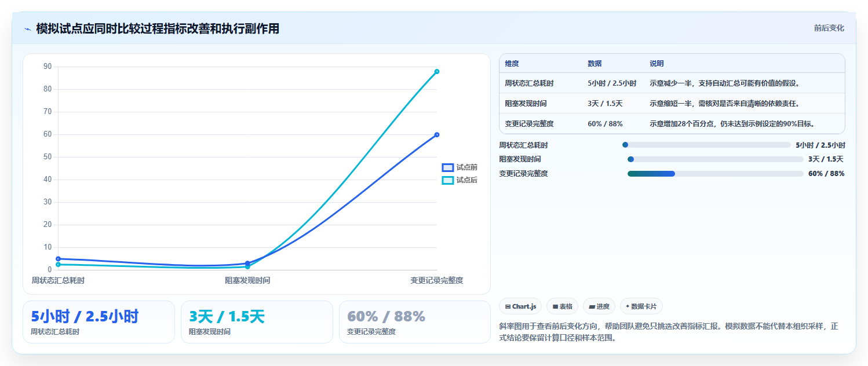Click the 试点后 cyan legend swatch

pos(447,180)
